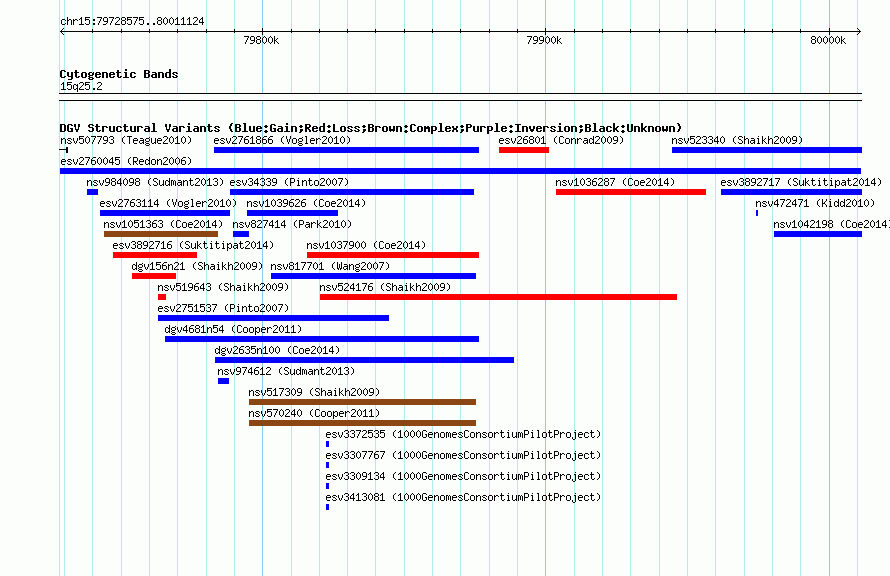Image resolution: width=890 pixels, height=576 pixels.
Task: Select the nsv524176 (Shaikh2009) long red bar
Action: (498, 297)
